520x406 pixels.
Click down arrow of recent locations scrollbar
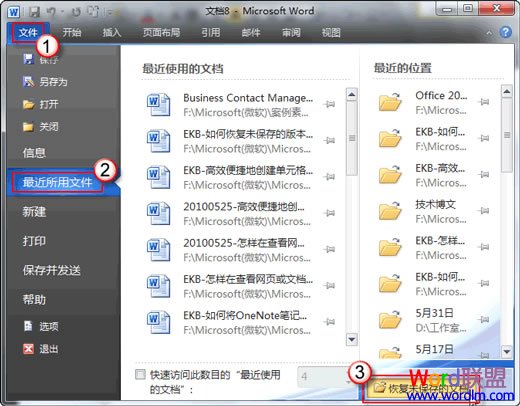507,351
